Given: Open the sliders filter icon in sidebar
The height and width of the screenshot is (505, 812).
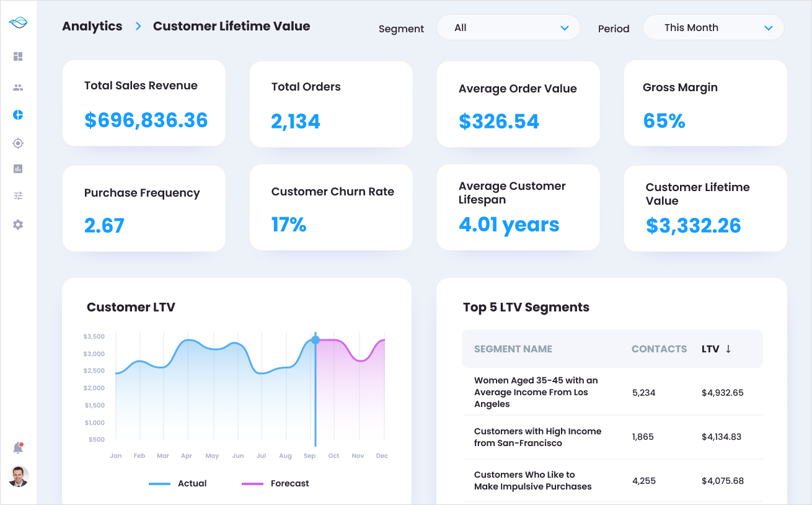Looking at the screenshot, I should coord(18,196).
